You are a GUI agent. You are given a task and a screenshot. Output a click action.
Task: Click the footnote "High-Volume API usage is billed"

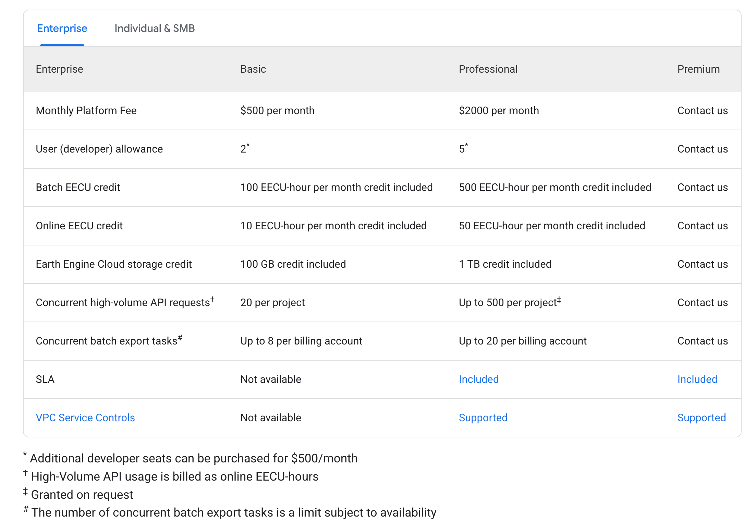click(x=171, y=476)
